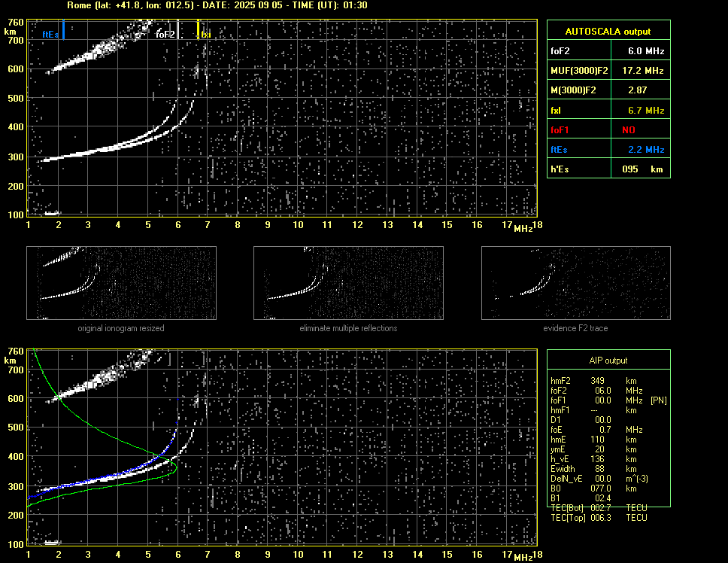Image resolution: width=728 pixels, height=563 pixels.
Task: Click the TEC[Top] 006.3 TECU row
Action: tap(599, 518)
